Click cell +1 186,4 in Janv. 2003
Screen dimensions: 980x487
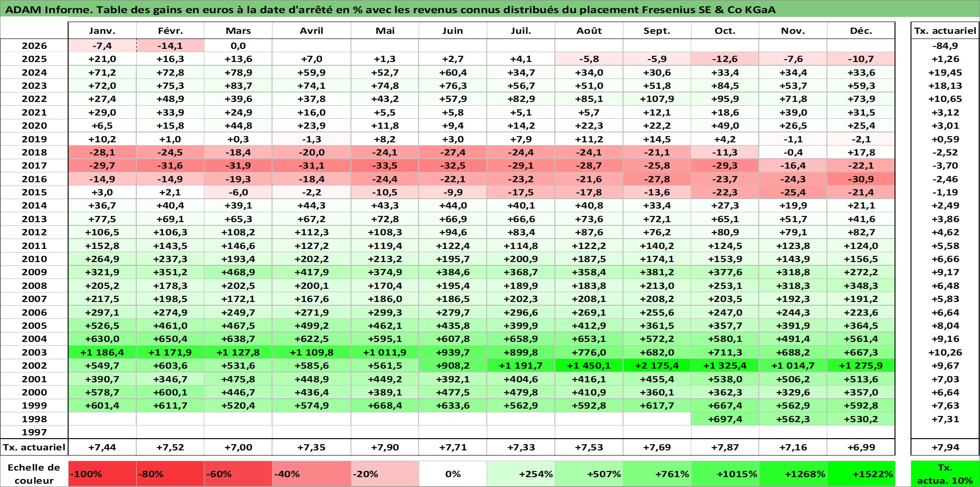[102, 352]
